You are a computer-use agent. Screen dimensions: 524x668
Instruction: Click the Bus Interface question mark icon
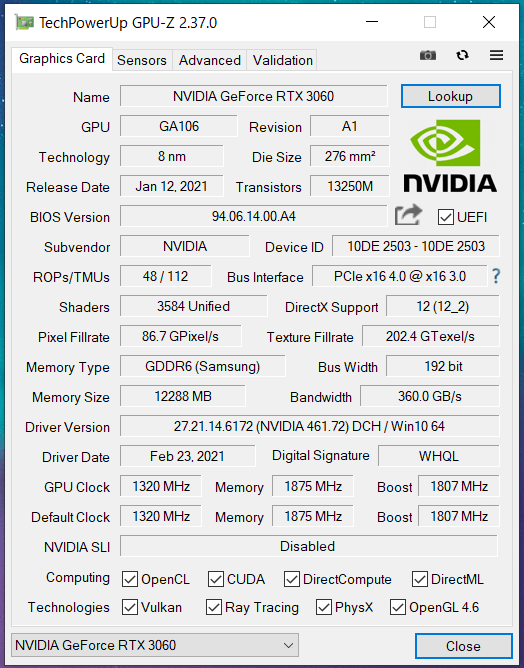(496, 276)
